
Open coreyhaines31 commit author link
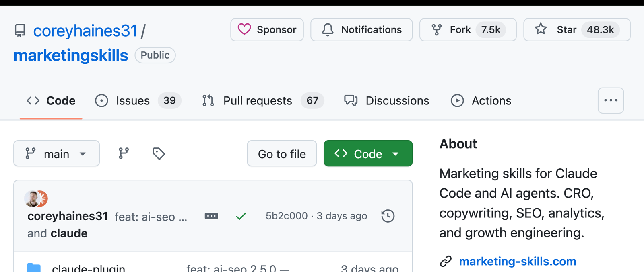(68, 216)
